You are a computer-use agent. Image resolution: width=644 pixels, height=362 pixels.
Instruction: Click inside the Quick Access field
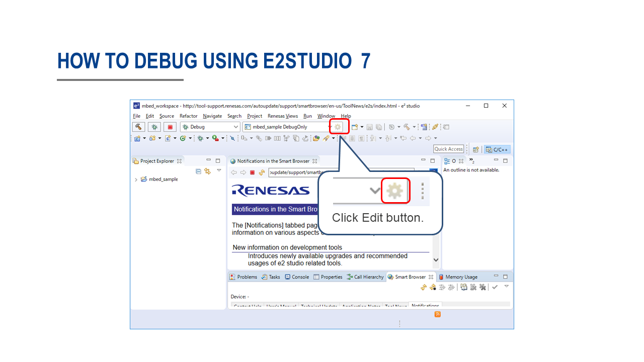[449, 149]
